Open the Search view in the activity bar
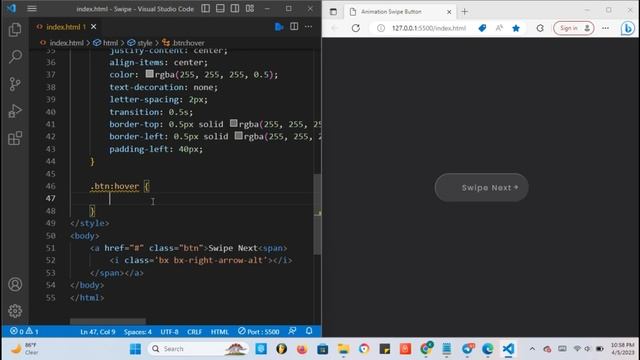 pyautogui.click(x=15, y=56)
